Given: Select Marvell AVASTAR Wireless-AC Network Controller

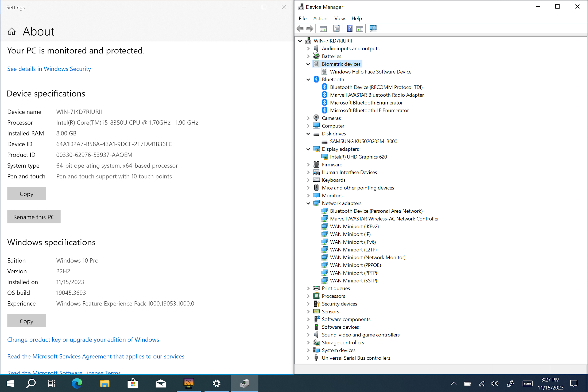Looking at the screenshot, I should [x=384, y=219].
